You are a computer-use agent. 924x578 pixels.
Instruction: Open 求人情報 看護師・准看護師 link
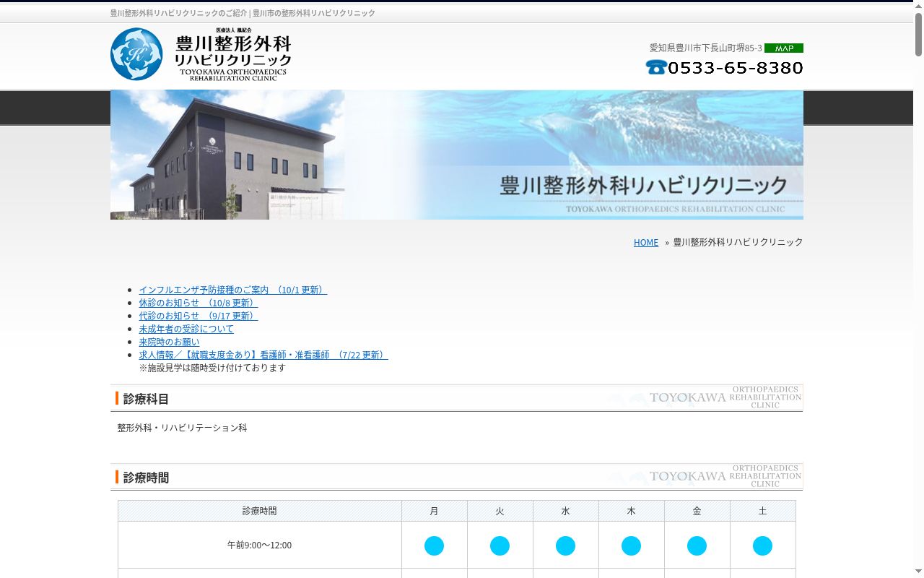(x=263, y=355)
